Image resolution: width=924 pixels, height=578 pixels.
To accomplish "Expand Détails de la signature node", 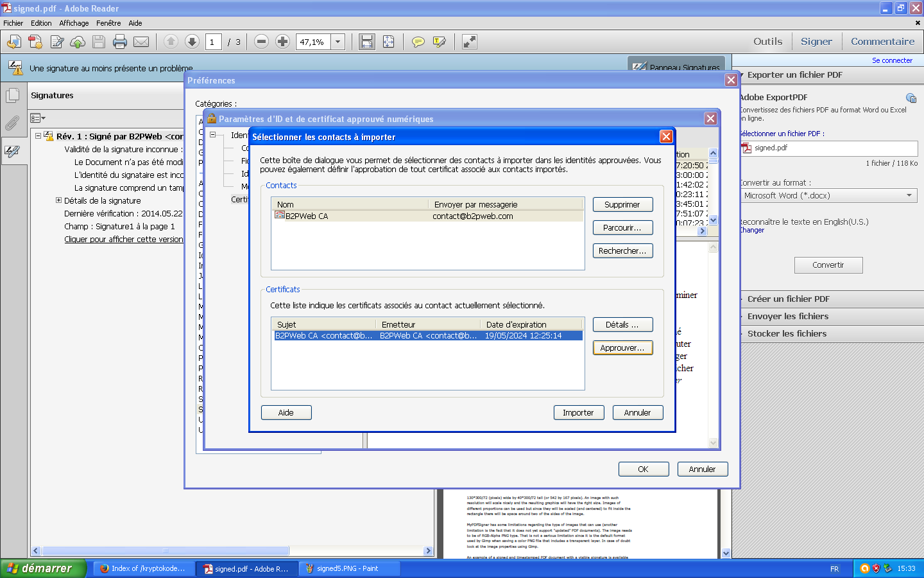I will [59, 200].
